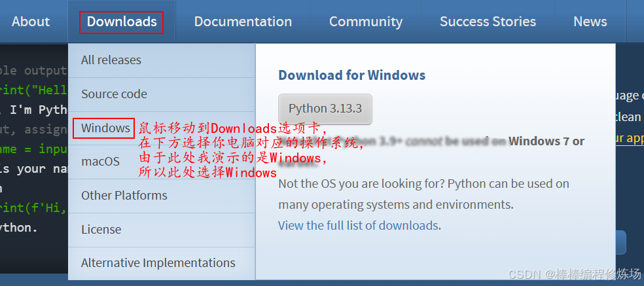
Task: Click the Download for Windows heading
Action: 352,75
